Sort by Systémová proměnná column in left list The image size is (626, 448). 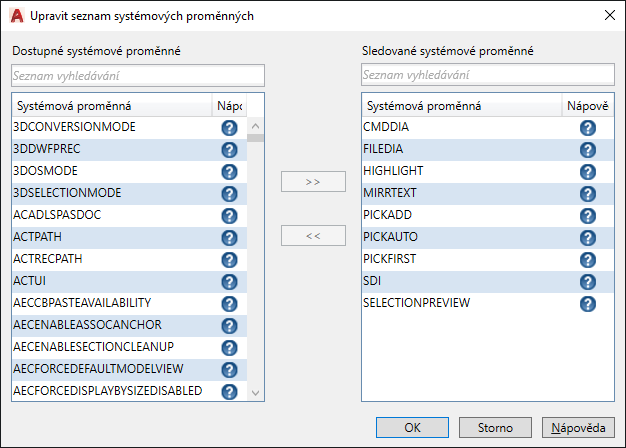pyautogui.click(x=110, y=105)
